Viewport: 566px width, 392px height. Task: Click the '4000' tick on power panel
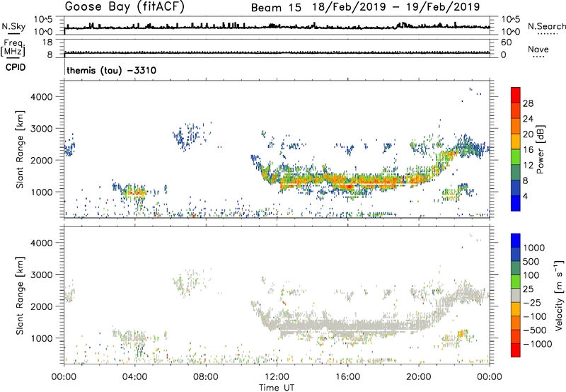[41, 97]
